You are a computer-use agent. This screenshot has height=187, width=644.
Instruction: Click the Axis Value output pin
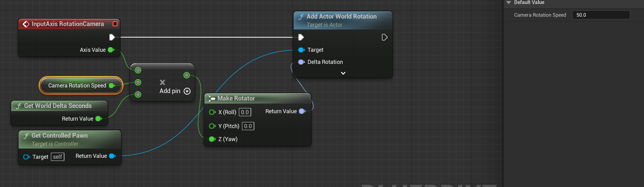tap(111, 50)
